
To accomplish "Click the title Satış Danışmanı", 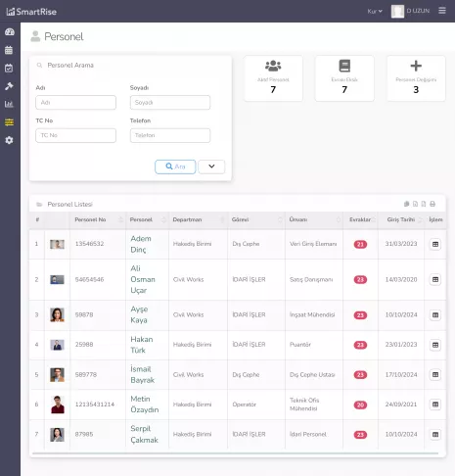I will [311, 279].
